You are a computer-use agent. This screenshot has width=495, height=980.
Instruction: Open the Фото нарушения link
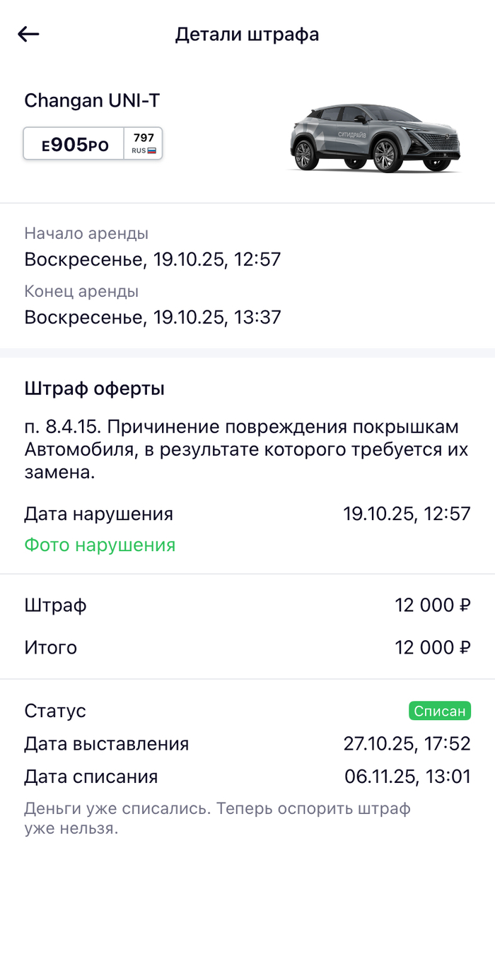click(100, 545)
